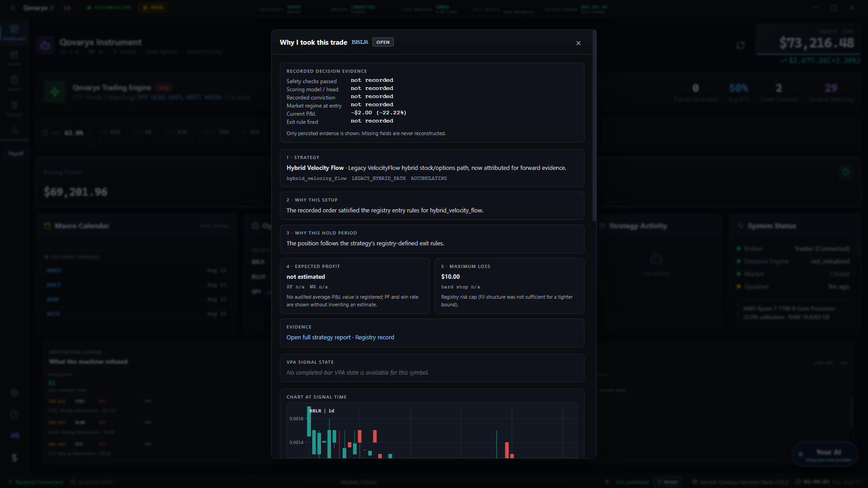Close the 'Why I took this trade' dialog
The width and height of the screenshot is (868, 488).
coord(578,43)
